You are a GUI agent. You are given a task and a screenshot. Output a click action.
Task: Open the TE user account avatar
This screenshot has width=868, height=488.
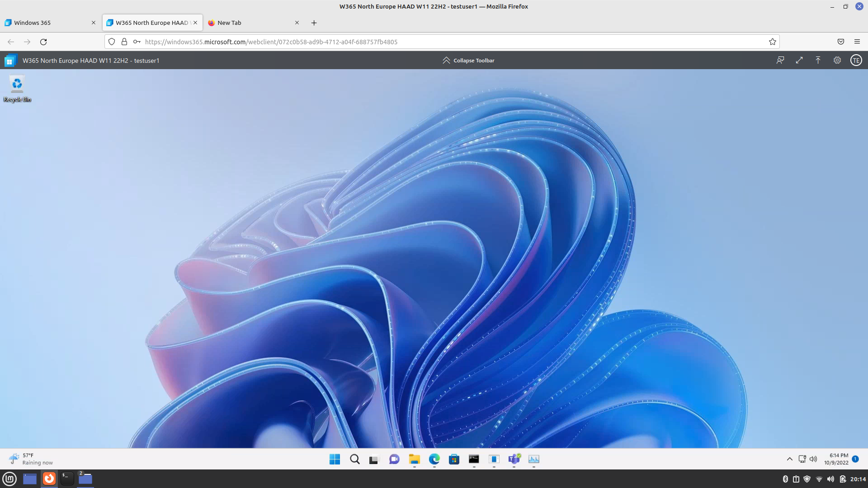(856, 61)
